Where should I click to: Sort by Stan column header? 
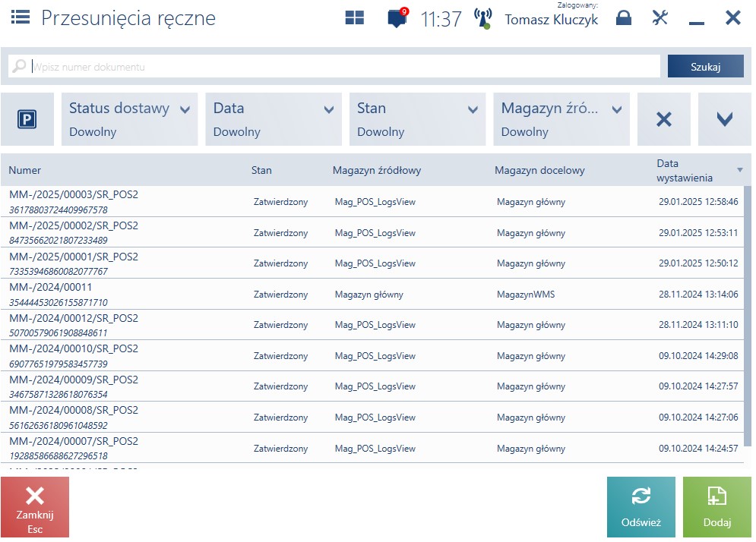(261, 170)
